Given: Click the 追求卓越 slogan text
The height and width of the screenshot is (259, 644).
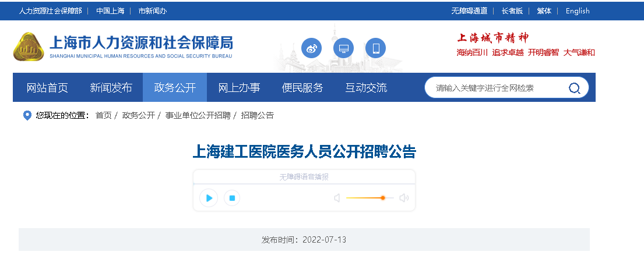Looking at the screenshot, I should [x=508, y=52].
